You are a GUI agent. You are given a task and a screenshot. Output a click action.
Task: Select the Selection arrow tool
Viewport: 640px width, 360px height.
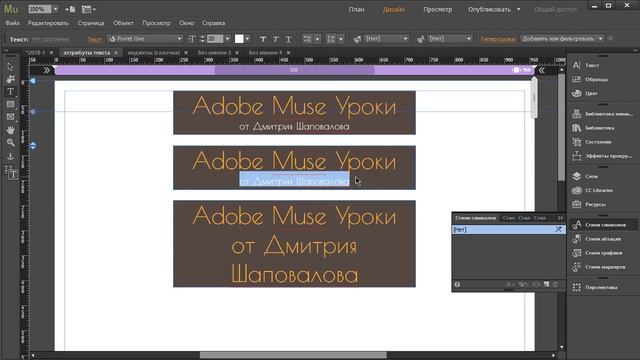[10, 67]
